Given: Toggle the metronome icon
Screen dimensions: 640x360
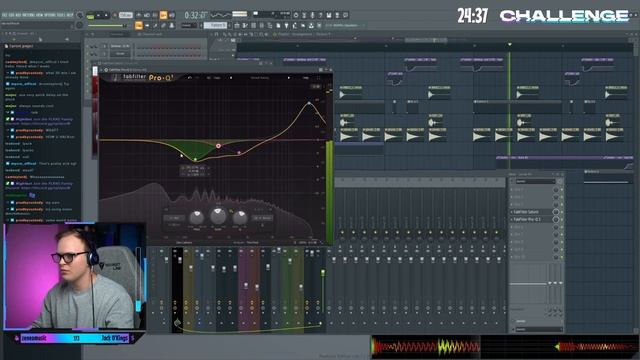Looking at the screenshot, I should coord(139,16).
